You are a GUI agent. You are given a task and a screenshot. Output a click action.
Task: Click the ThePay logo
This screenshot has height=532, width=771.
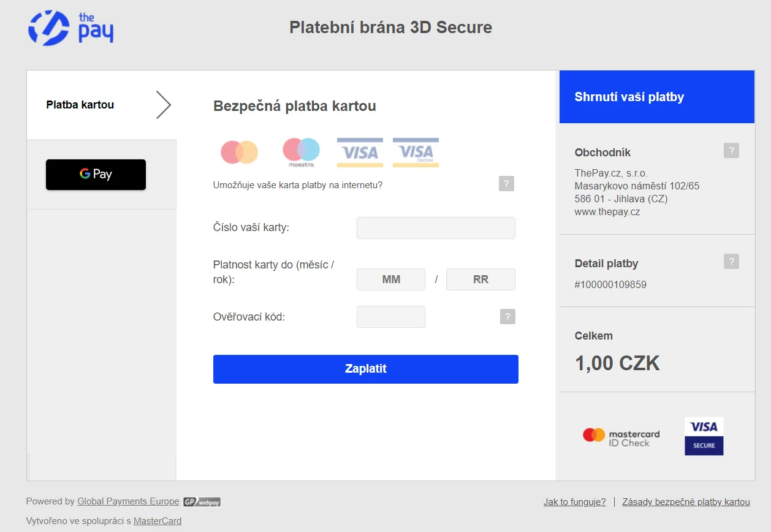[x=70, y=28]
